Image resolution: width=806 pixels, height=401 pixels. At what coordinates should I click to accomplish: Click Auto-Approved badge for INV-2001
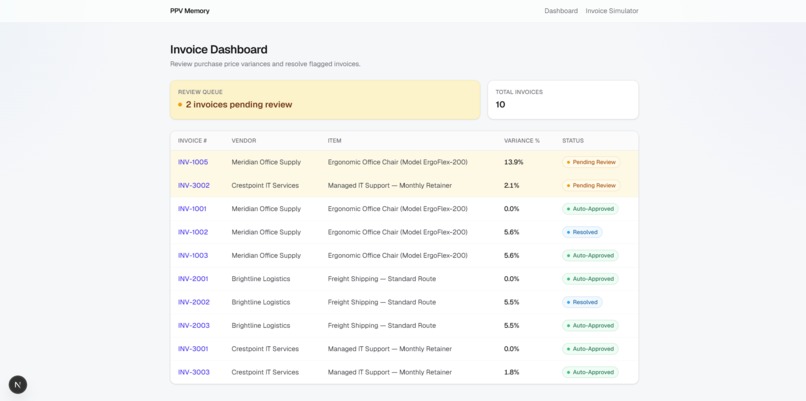590,279
